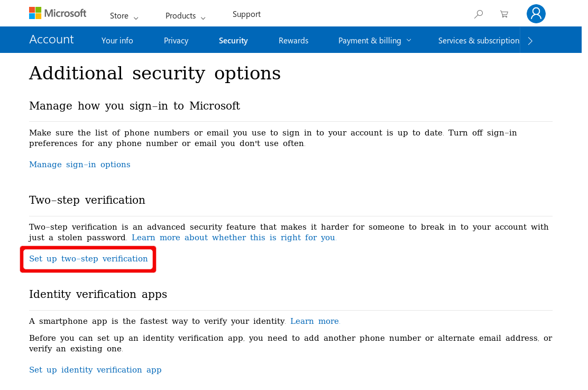This screenshot has width=588, height=390.
Task: Click Learn more about identity verification apps
Action: pos(315,321)
